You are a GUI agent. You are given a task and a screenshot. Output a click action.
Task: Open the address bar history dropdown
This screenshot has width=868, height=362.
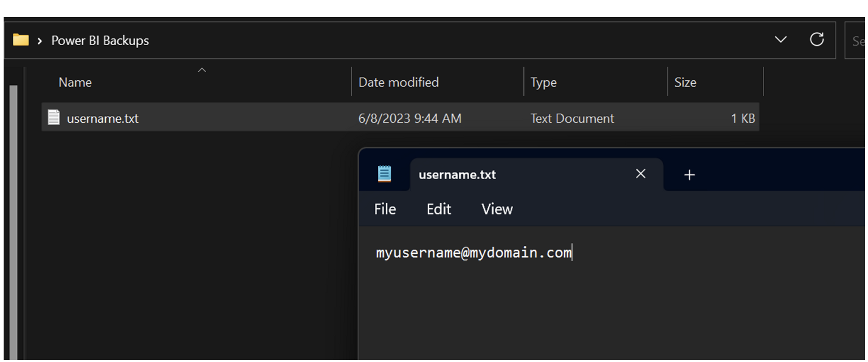click(x=780, y=40)
